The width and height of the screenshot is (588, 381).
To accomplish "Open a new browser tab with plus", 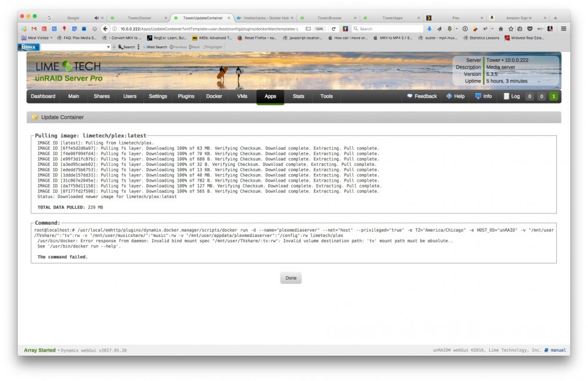I will 556,18.
